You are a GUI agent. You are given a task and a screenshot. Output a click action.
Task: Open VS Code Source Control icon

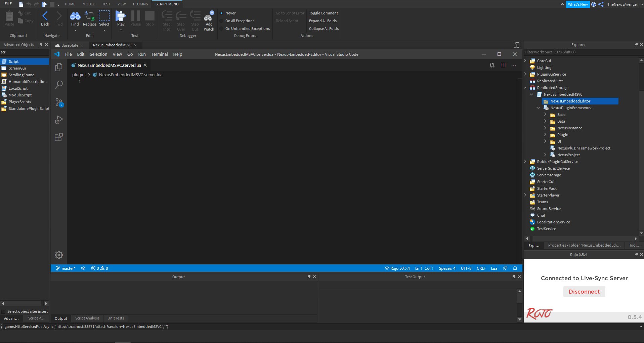(59, 102)
